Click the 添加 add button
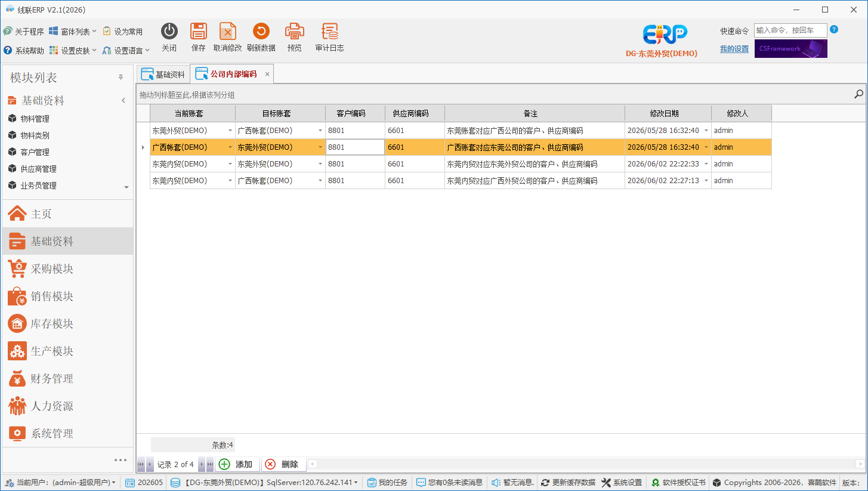868x491 pixels. coord(237,464)
